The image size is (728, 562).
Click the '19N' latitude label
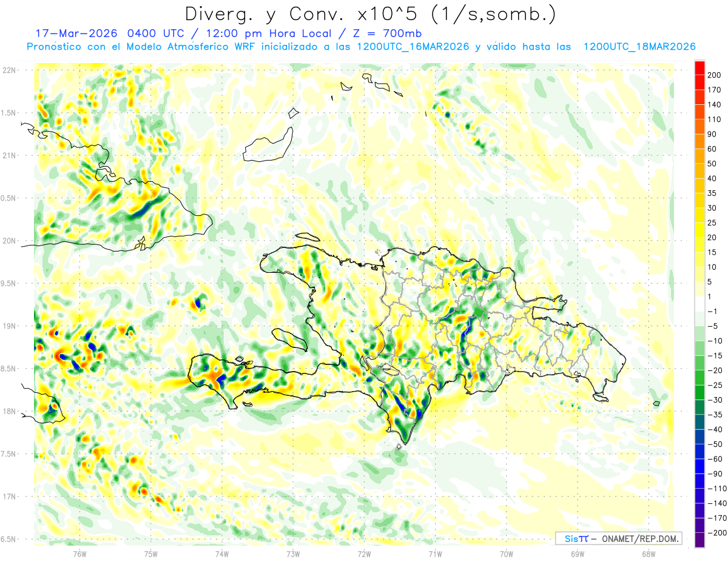(8, 326)
